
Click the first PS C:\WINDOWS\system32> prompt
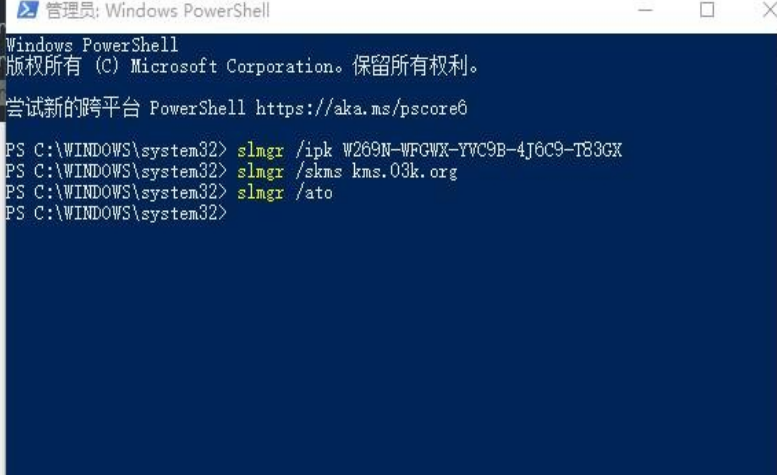tap(116, 150)
